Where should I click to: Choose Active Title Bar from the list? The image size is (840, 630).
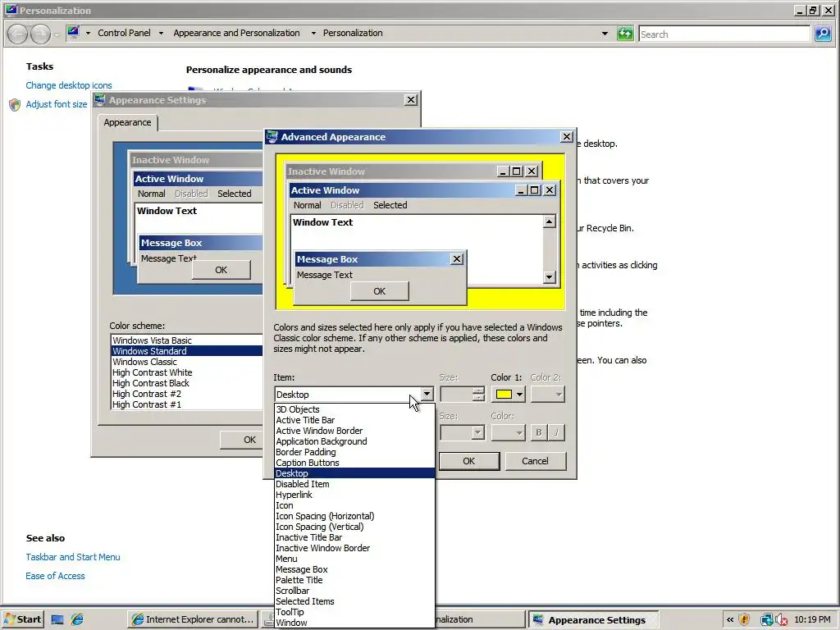354,420
